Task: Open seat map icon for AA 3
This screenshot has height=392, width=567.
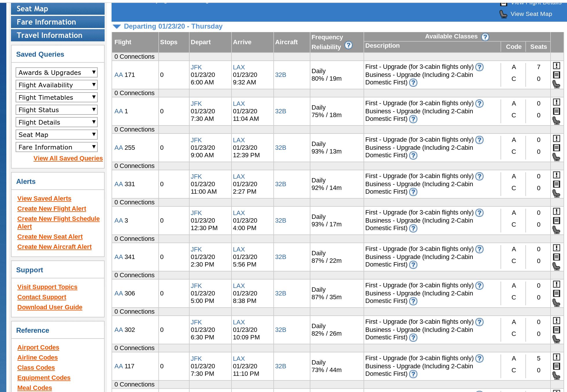Action: pos(556,230)
